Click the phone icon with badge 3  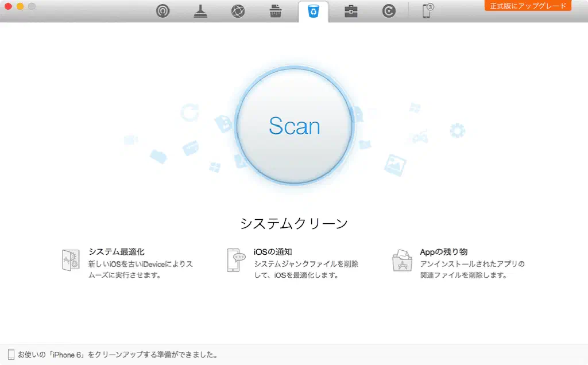427,11
